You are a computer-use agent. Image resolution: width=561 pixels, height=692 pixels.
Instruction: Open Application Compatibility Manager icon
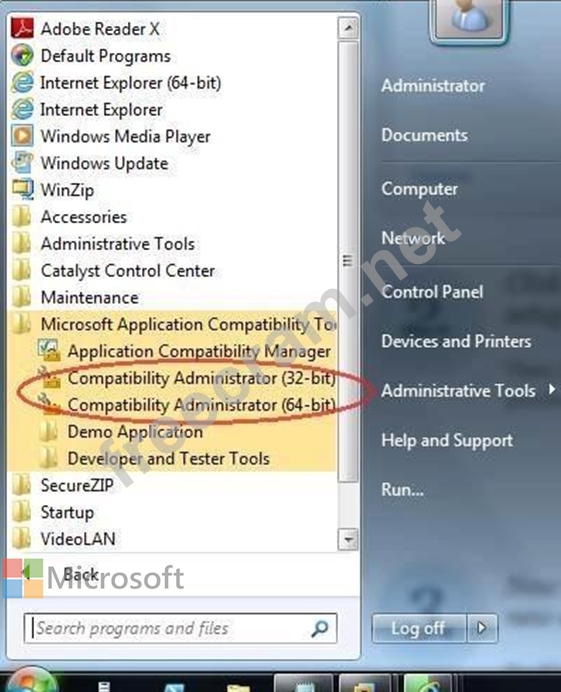pyautogui.click(x=49, y=350)
